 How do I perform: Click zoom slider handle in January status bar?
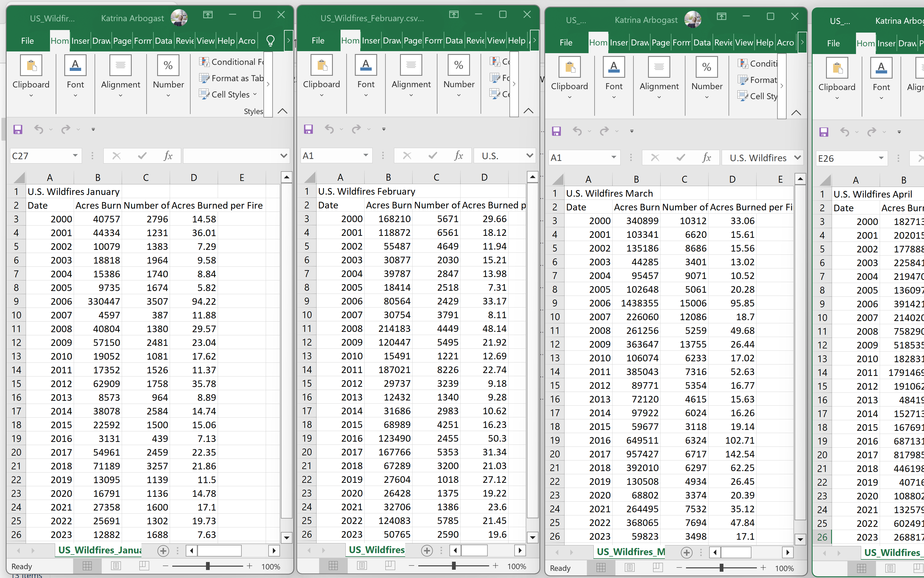[207, 566]
